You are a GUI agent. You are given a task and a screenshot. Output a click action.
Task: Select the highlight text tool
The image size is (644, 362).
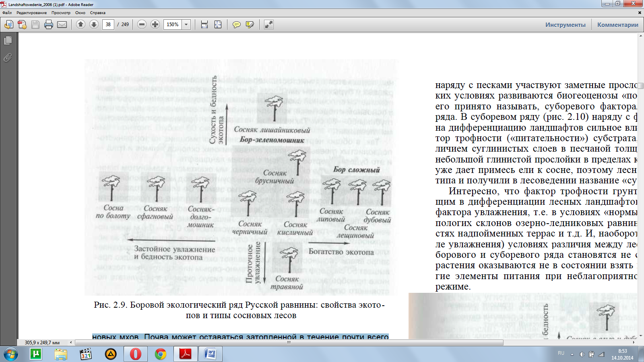(250, 25)
